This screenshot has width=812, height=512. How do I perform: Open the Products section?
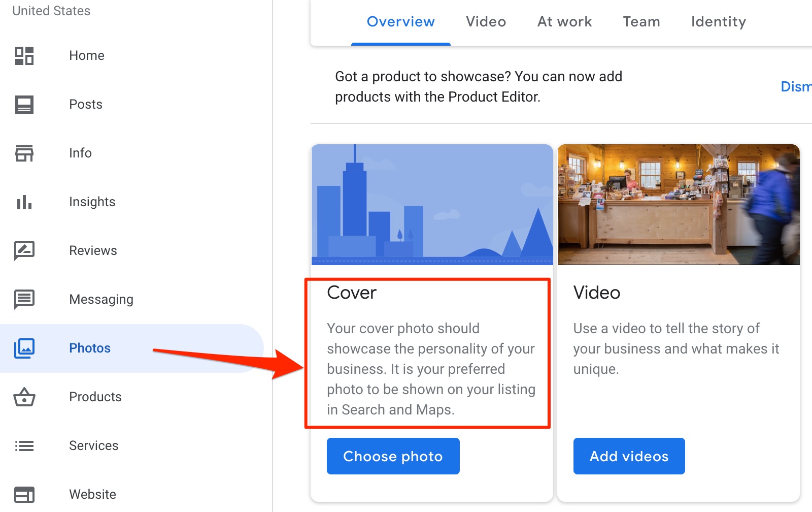[95, 397]
